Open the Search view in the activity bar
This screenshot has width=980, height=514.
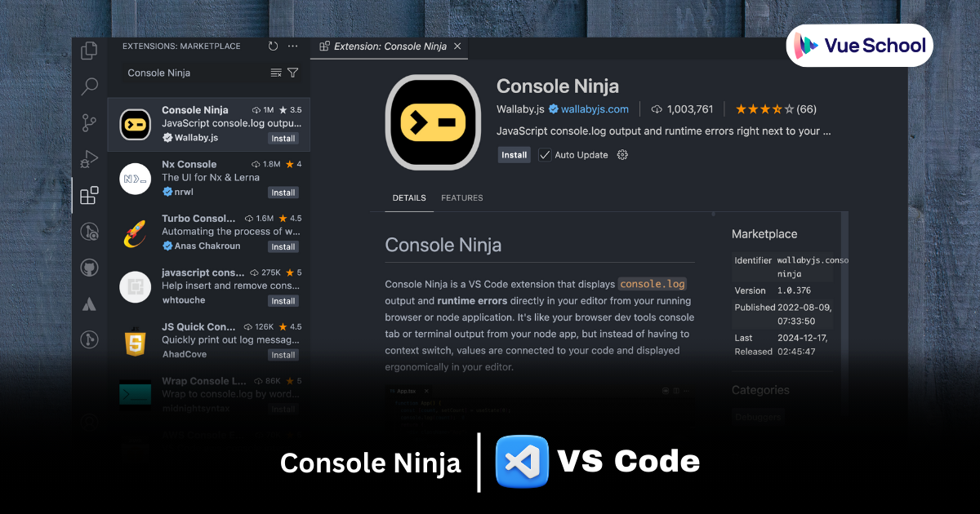(x=90, y=86)
